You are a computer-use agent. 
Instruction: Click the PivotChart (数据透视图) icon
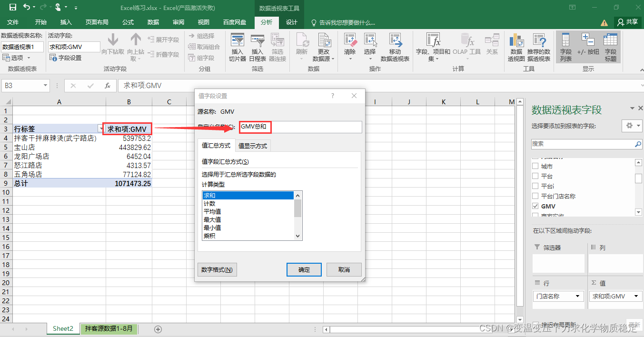(516, 40)
